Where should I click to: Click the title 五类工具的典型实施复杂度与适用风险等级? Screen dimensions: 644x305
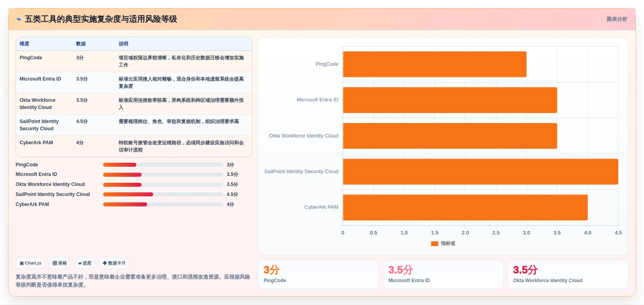click(101, 19)
